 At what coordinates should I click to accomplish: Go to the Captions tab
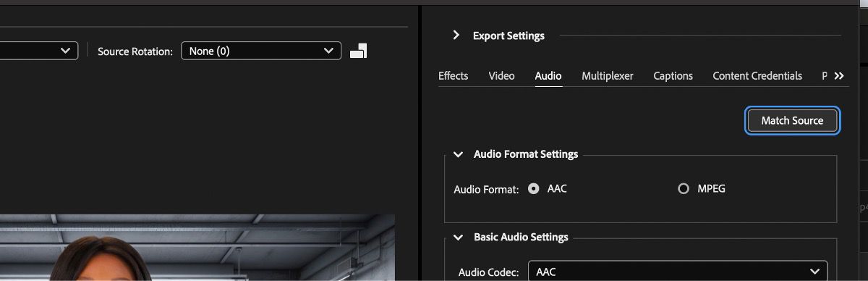(673, 75)
